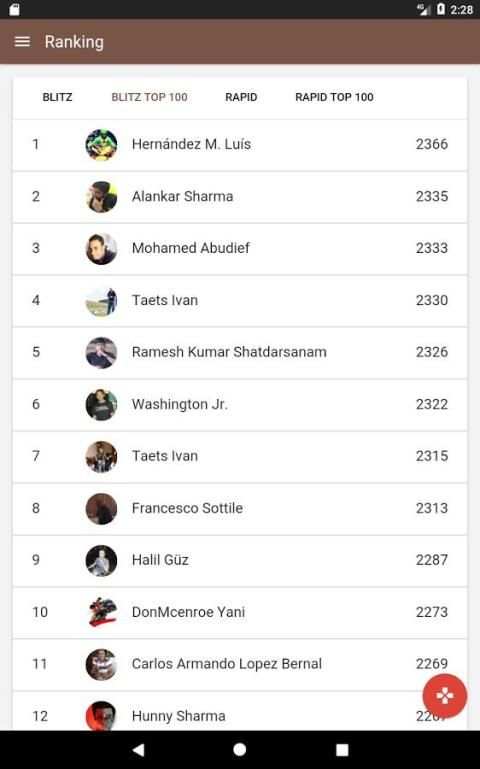Select Carlos Armando Lopez Bernal entry
This screenshot has width=480, height=769.
pyautogui.click(x=240, y=665)
